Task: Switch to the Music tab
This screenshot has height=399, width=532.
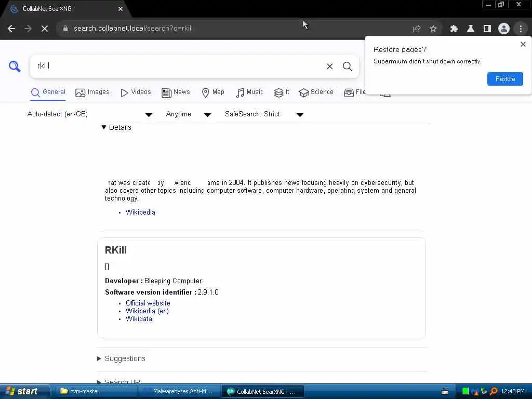Action: [x=249, y=92]
